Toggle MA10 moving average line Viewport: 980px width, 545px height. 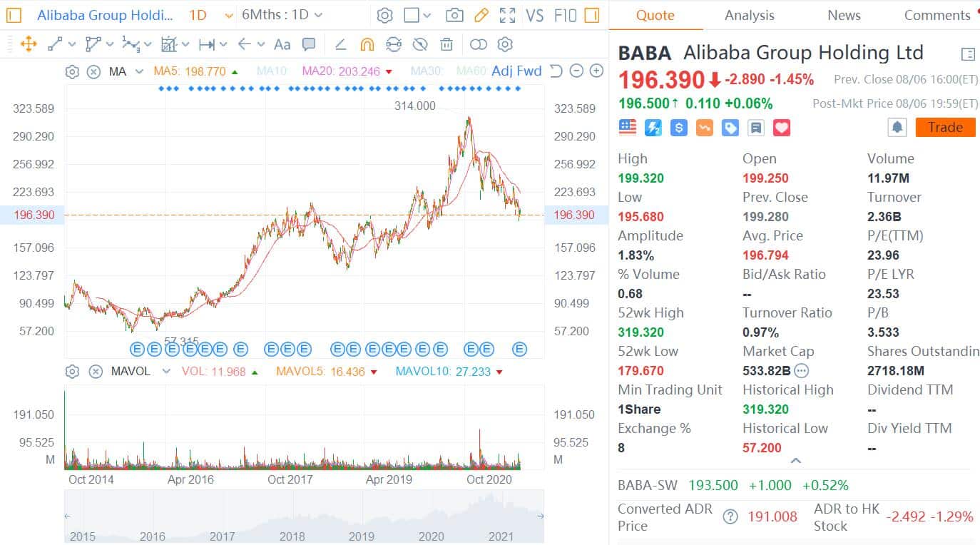[272, 71]
